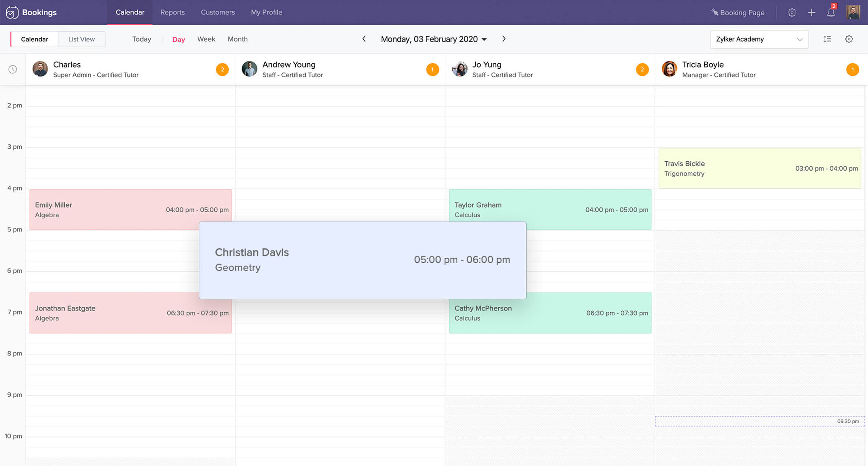The width and height of the screenshot is (868, 466).
Task: Click the Today button
Action: (142, 39)
